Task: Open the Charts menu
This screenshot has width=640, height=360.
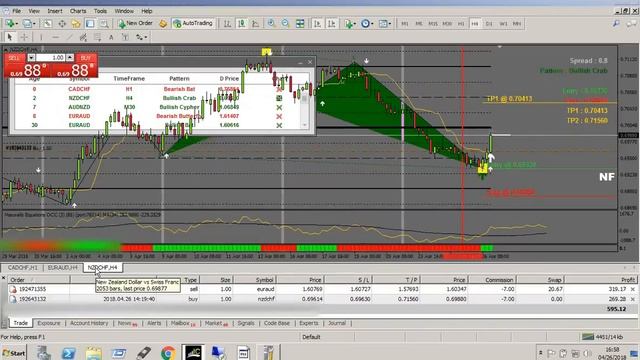Action: 78,11
